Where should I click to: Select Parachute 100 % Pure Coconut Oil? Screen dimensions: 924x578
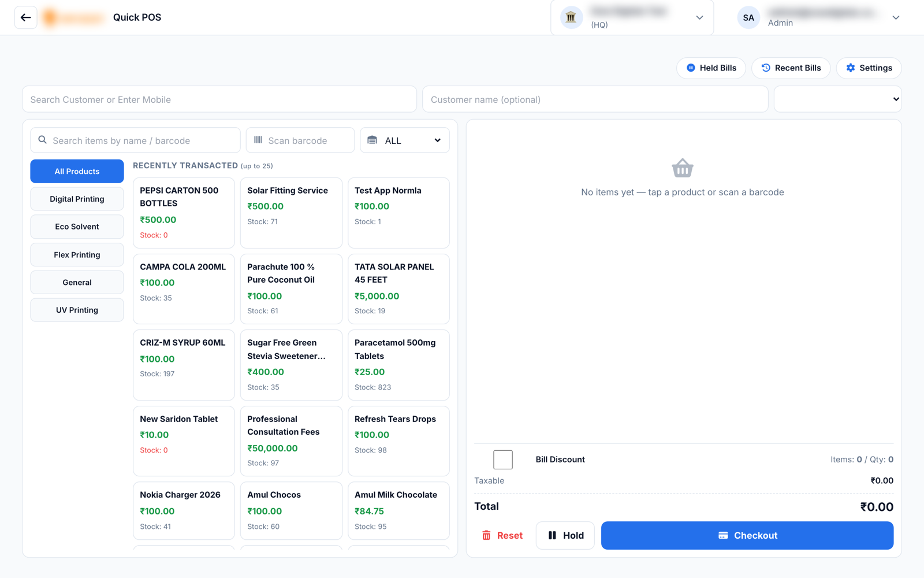pyautogui.click(x=291, y=289)
